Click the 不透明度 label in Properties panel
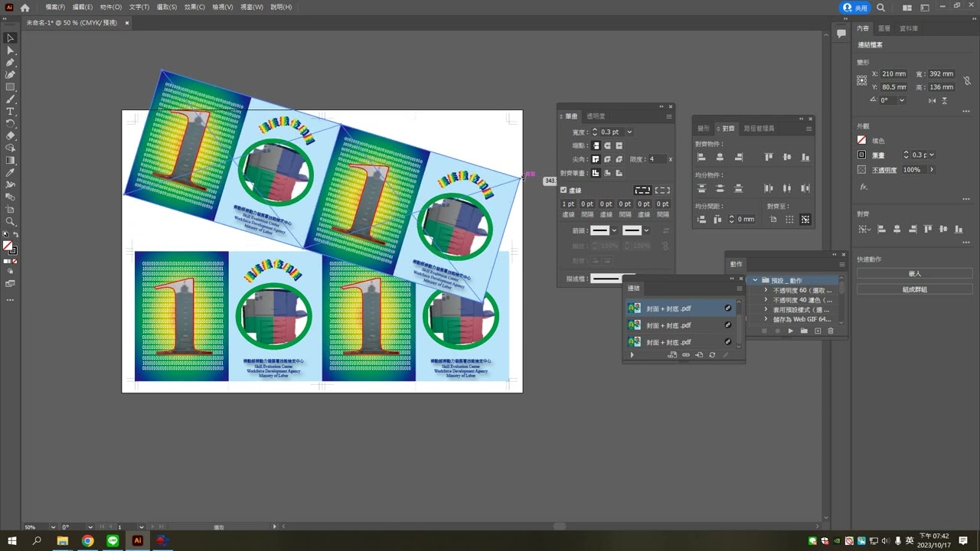 click(x=884, y=170)
